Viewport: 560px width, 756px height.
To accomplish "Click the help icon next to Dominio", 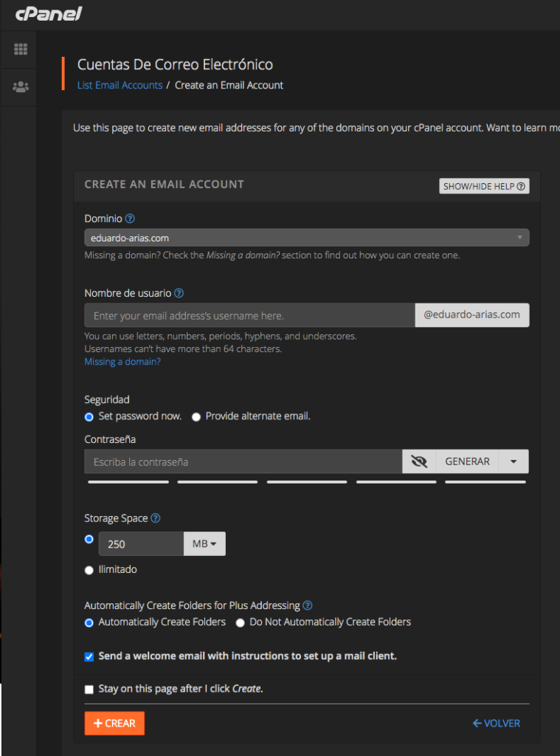I will 130,219.
